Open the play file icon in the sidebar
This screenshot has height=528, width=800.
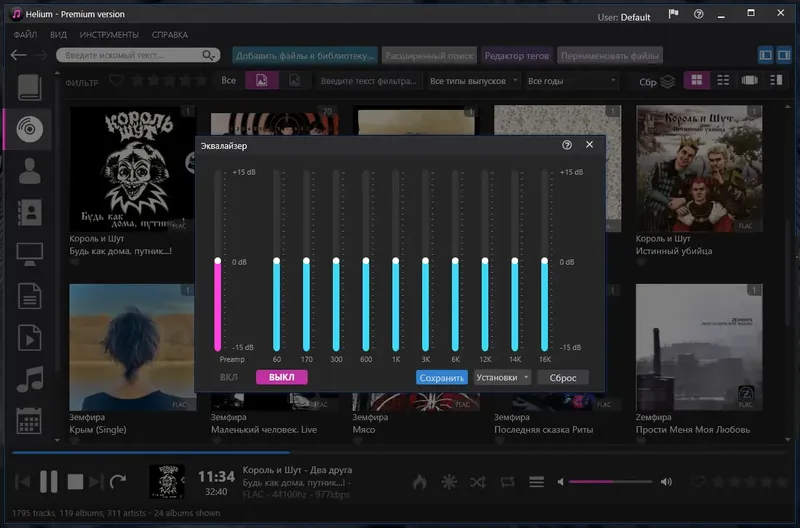[x=30, y=338]
